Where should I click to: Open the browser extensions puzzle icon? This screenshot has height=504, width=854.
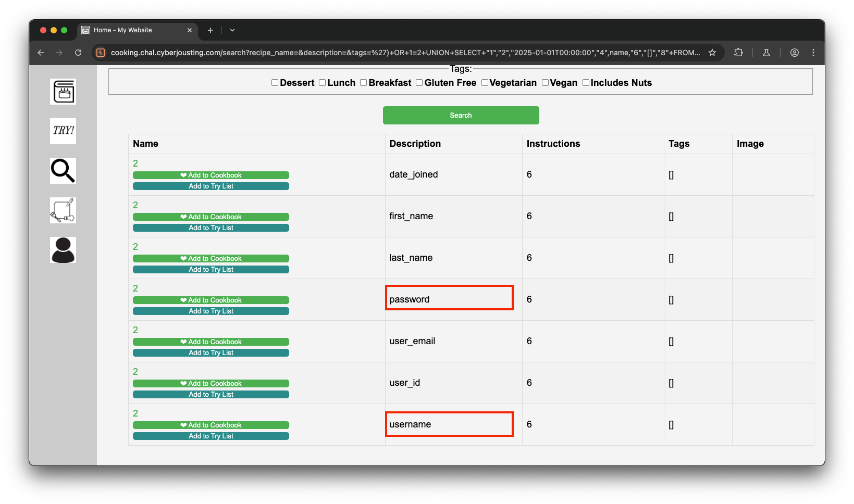(738, 53)
